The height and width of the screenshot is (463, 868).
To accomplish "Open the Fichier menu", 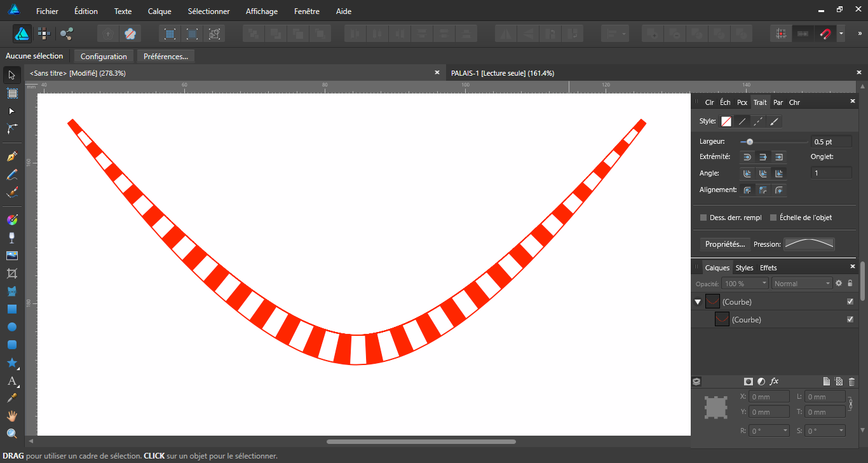I will click(47, 11).
